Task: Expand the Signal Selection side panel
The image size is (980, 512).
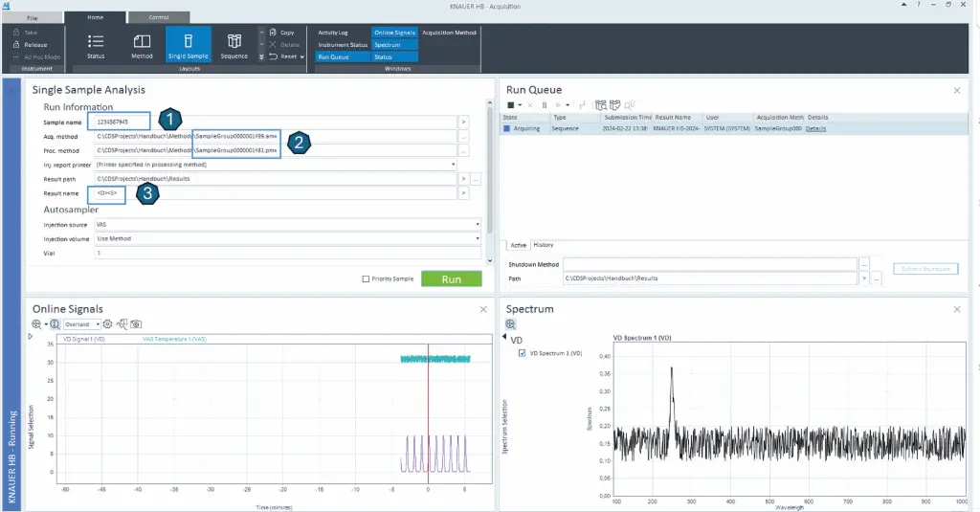Action: tap(30, 336)
